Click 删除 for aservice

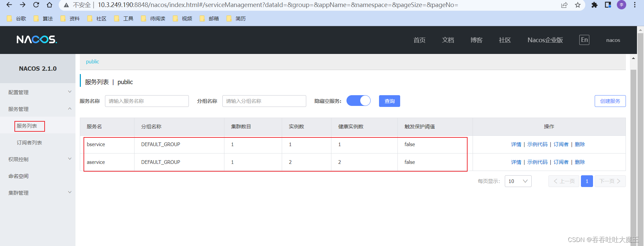[x=580, y=162]
